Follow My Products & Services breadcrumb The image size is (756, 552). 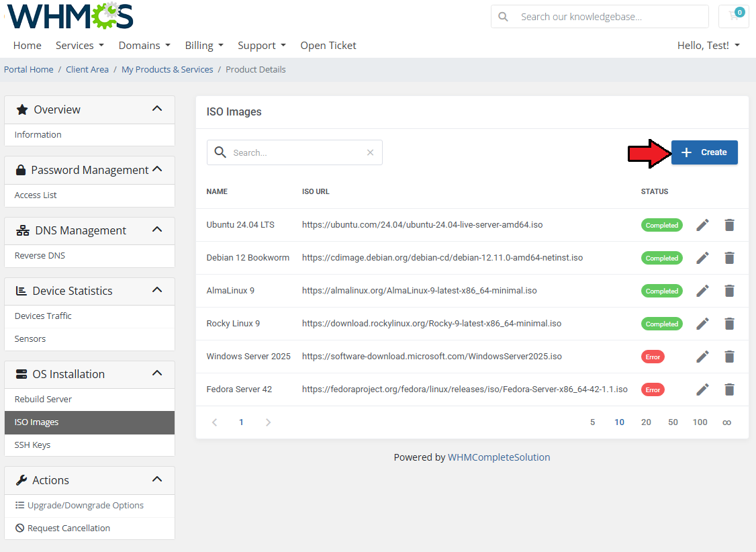pos(167,69)
